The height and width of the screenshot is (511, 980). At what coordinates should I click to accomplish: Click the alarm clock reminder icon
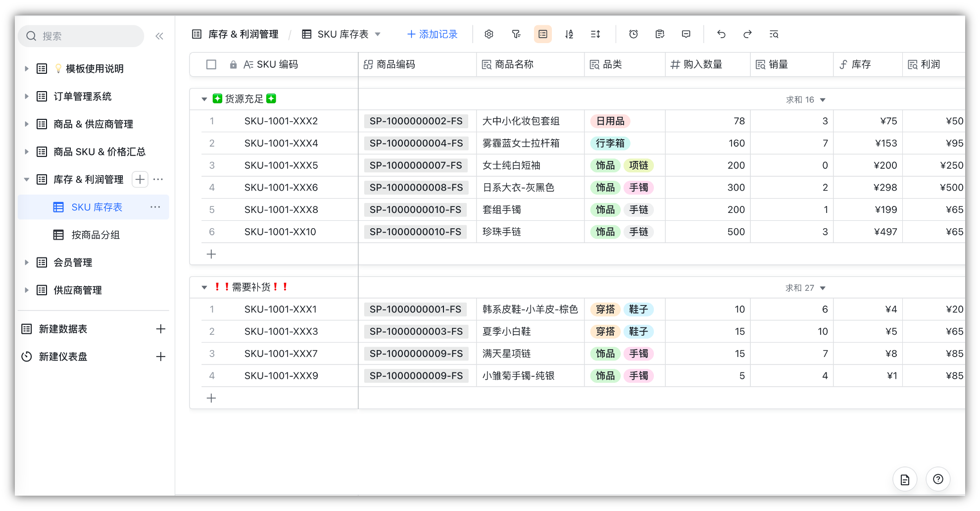633,34
